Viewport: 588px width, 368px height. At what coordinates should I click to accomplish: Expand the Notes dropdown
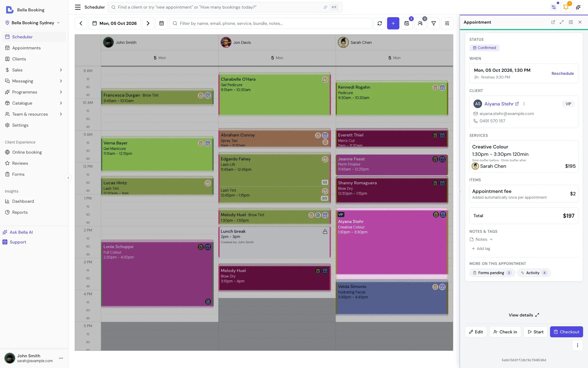pos(481,240)
